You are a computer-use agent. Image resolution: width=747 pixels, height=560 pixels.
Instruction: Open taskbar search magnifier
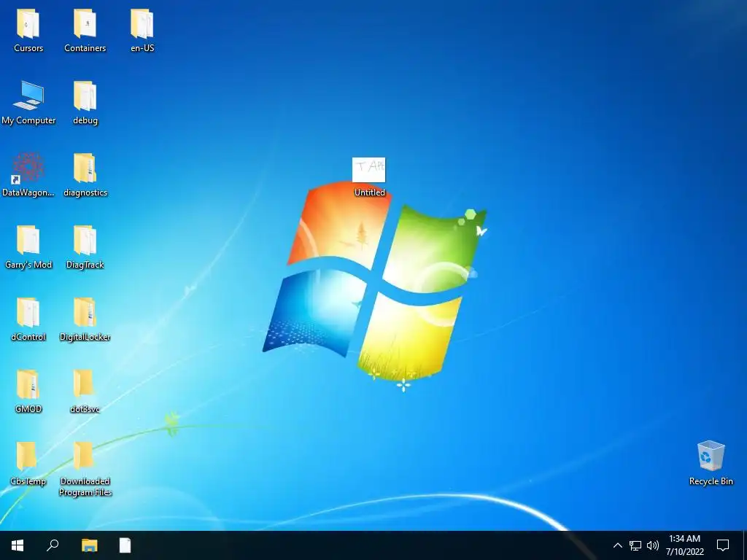pos(53,545)
